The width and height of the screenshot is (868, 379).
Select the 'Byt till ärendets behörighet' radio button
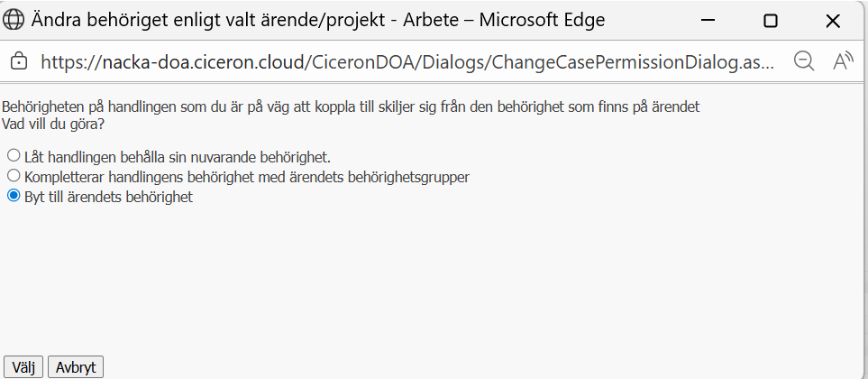click(x=14, y=195)
